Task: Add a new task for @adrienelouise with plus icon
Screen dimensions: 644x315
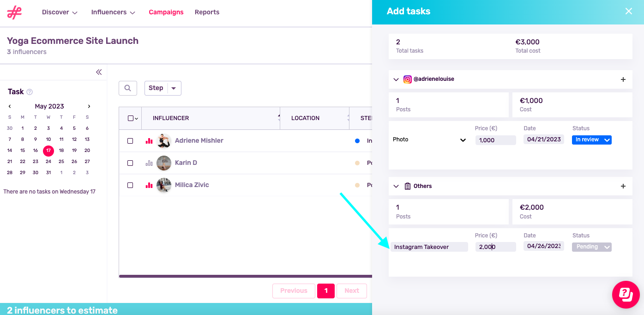Action: tap(623, 79)
